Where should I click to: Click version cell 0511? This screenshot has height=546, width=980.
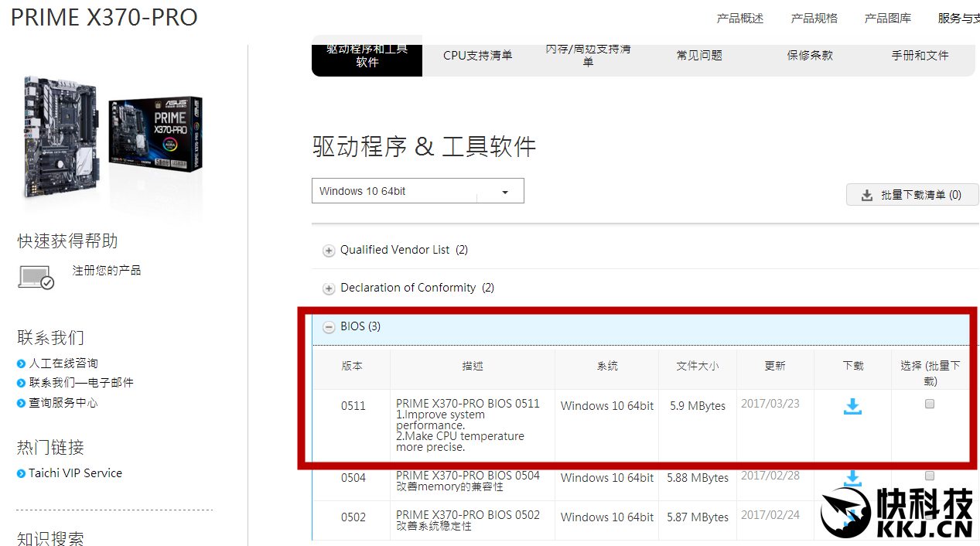click(353, 406)
